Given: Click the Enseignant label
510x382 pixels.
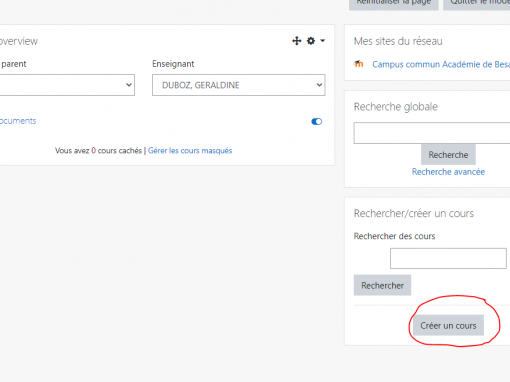Looking at the screenshot, I should click(x=173, y=64).
